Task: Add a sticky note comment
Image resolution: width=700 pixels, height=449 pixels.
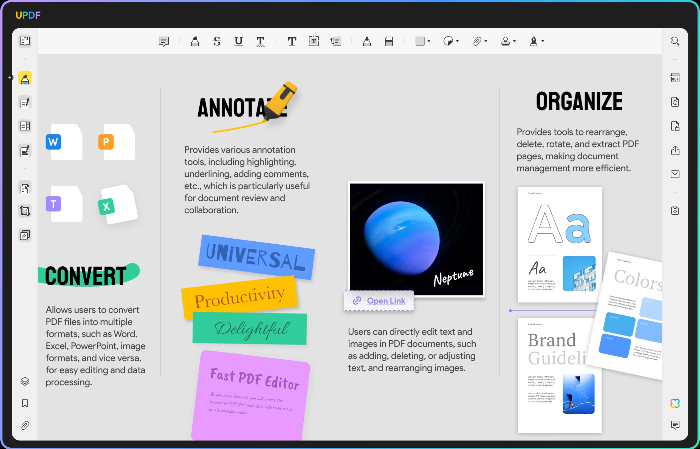Action: click(164, 42)
